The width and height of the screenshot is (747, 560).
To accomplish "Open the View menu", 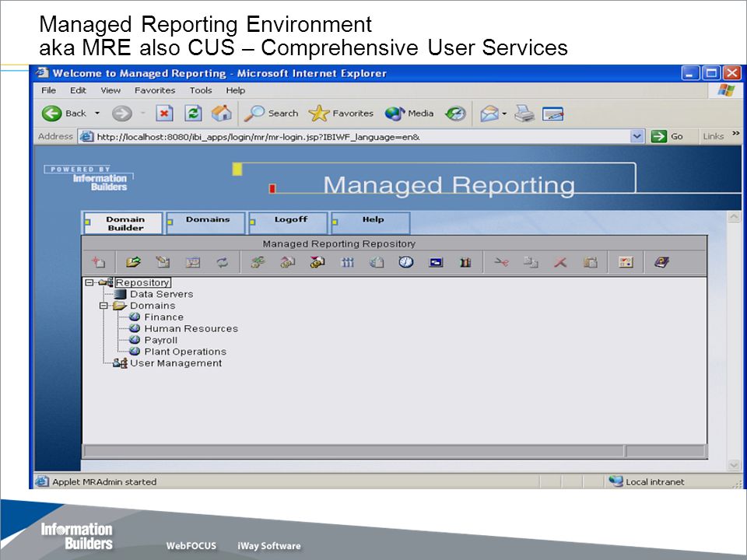I will pos(110,90).
